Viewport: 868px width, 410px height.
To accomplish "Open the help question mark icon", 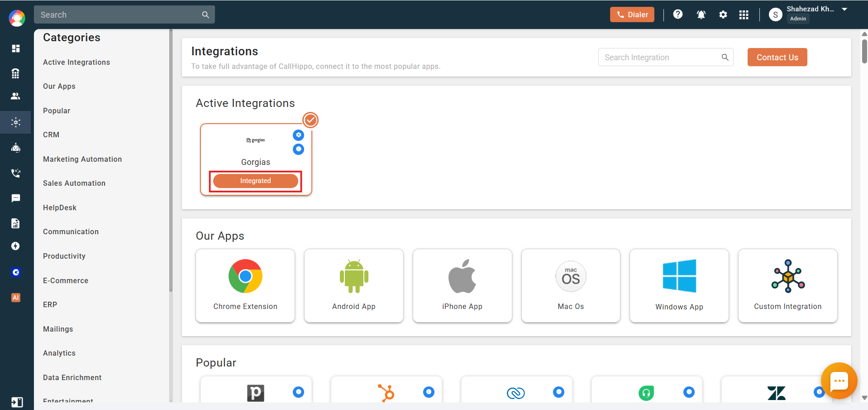I will tap(677, 14).
